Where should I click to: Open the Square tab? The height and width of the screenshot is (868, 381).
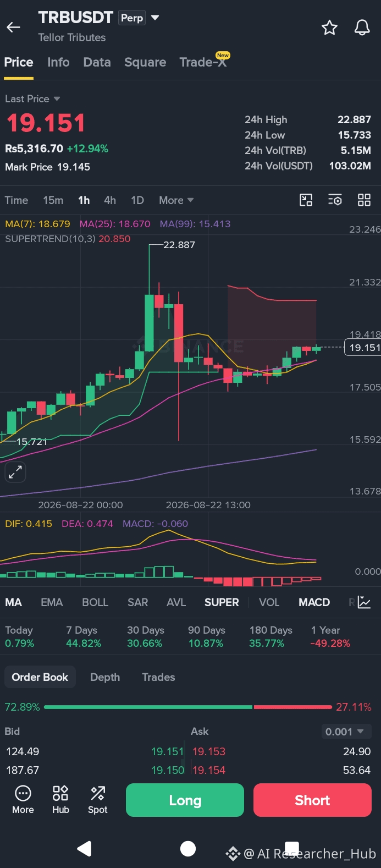[x=145, y=62]
